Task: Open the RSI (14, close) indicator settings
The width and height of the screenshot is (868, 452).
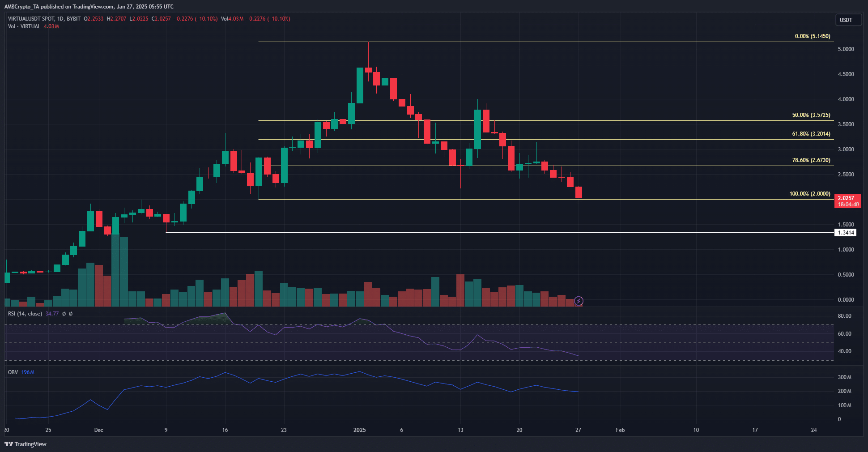Action: 25,314
